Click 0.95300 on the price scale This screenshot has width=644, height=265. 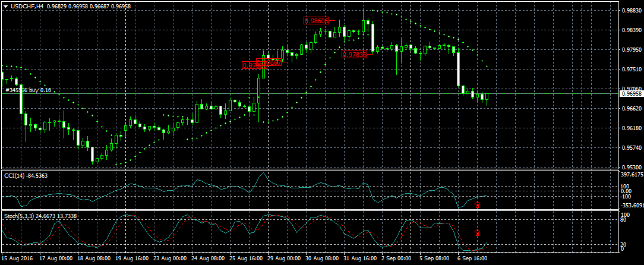(x=631, y=167)
